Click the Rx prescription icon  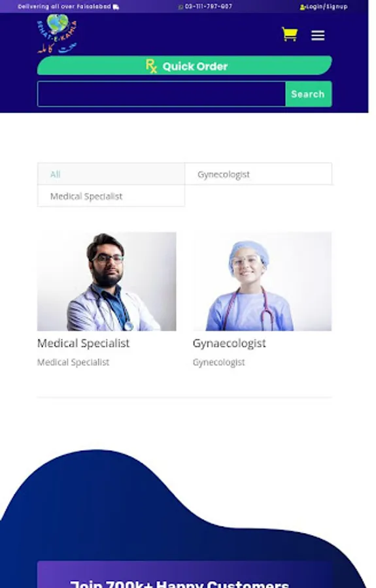(151, 66)
